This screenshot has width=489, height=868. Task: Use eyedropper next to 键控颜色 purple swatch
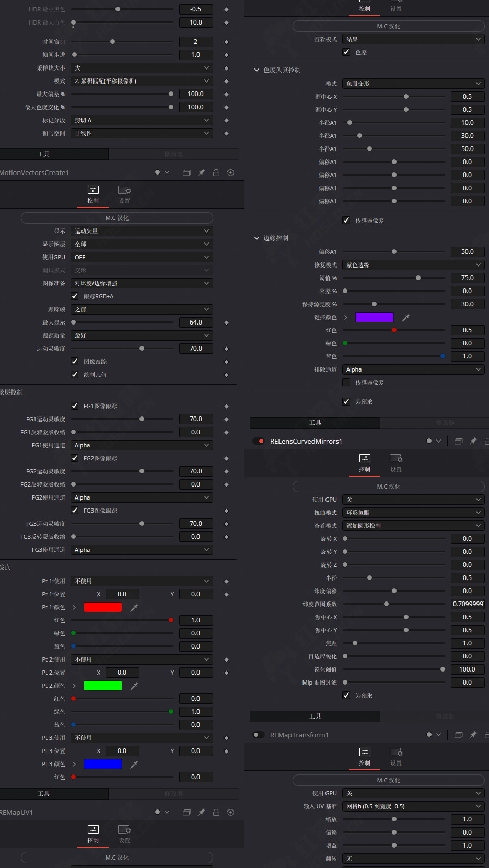(406, 317)
